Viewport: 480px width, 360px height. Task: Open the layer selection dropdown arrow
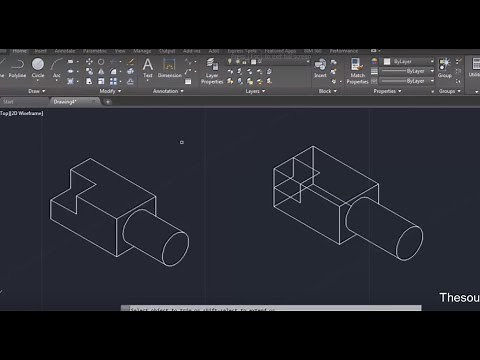[308, 62]
